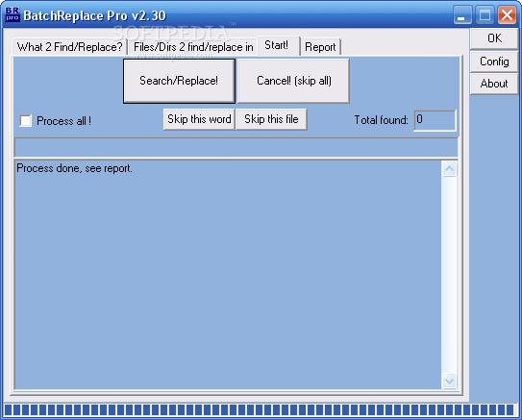Select the Start! tab
Viewport: 522px width, 420px height.
(x=279, y=45)
